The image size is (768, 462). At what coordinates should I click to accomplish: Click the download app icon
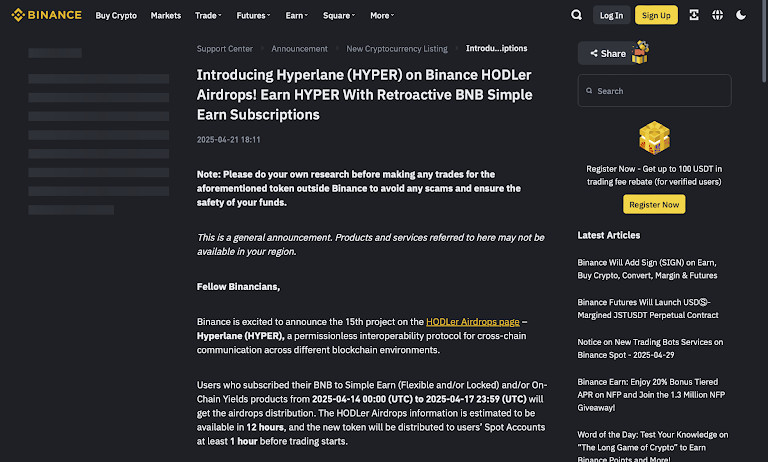(694, 15)
